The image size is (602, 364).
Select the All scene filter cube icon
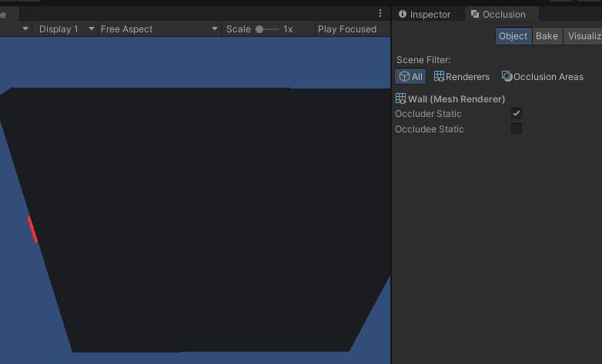[403, 76]
